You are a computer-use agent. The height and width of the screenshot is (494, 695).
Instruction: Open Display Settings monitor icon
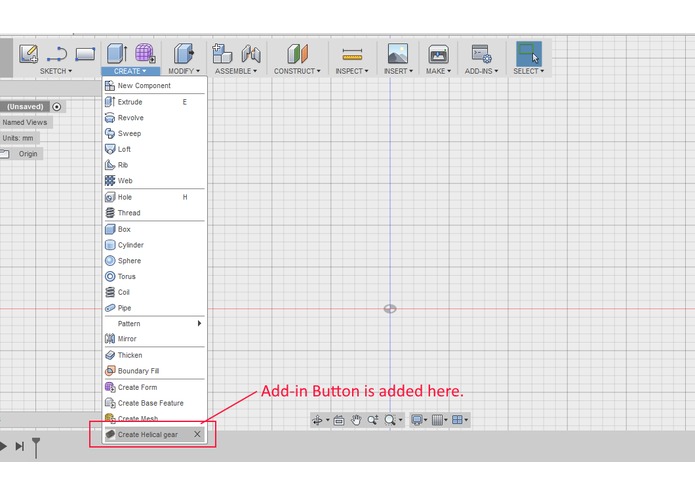(x=417, y=420)
